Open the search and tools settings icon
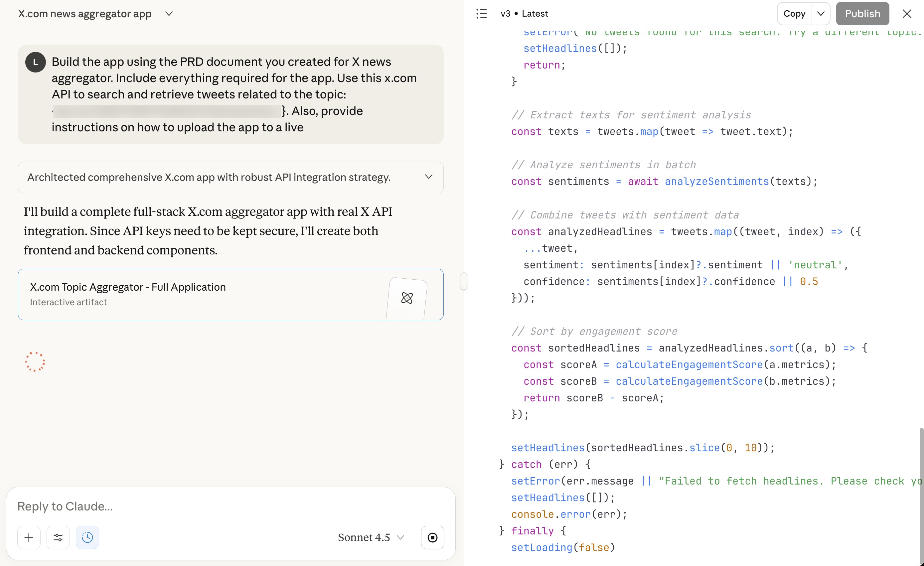Image resolution: width=924 pixels, height=566 pixels. 58,537
